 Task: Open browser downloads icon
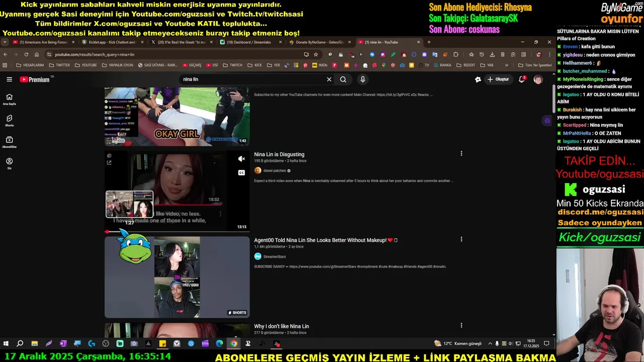pos(492,54)
